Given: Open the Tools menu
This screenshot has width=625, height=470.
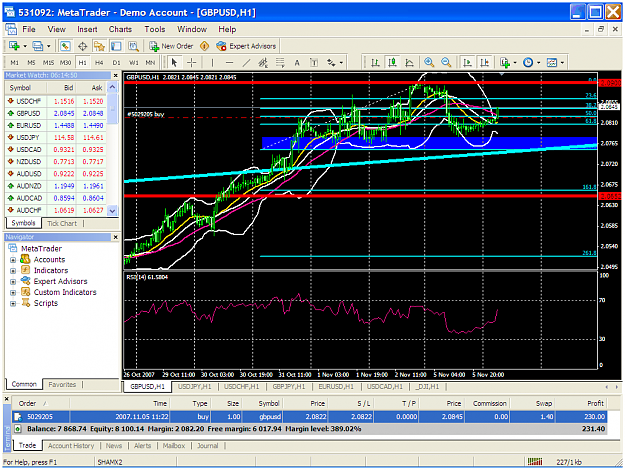Looking at the screenshot, I should tap(155, 29).
